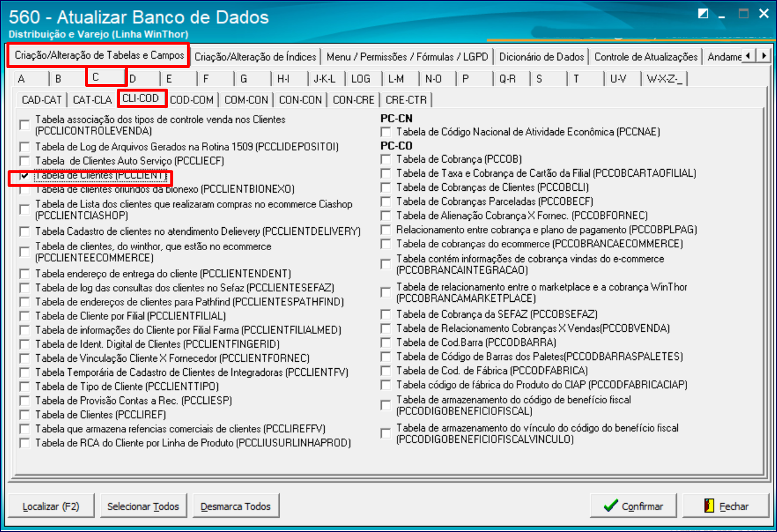Click the Tabela de Provisão Contas a Rec. (PCCLIESP) label
Screen dimensions: 777x532
pyautogui.click(x=134, y=400)
